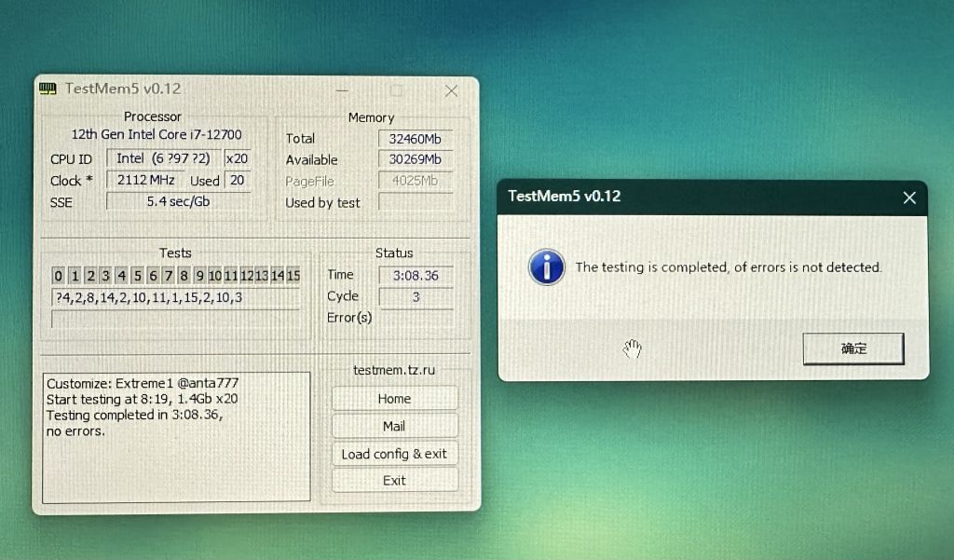Open the Home button under testmem.tz.ru
The width and height of the screenshot is (954, 560).
[x=394, y=399]
